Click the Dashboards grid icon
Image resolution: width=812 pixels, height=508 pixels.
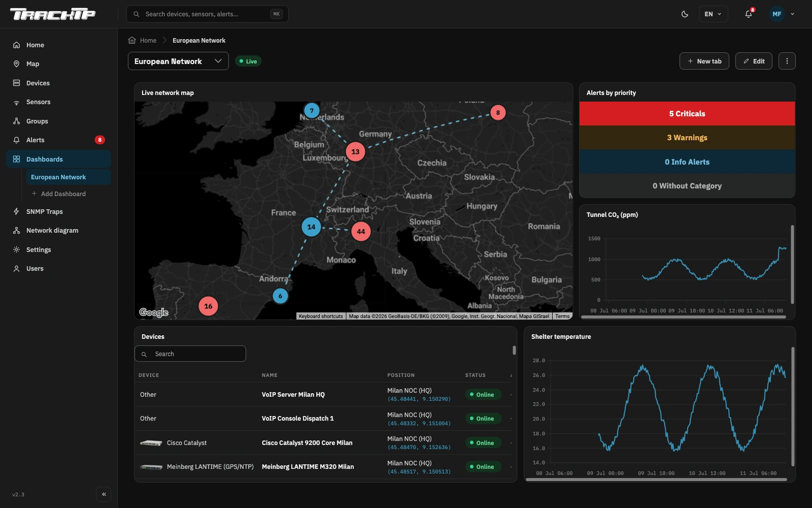[x=16, y=159]
